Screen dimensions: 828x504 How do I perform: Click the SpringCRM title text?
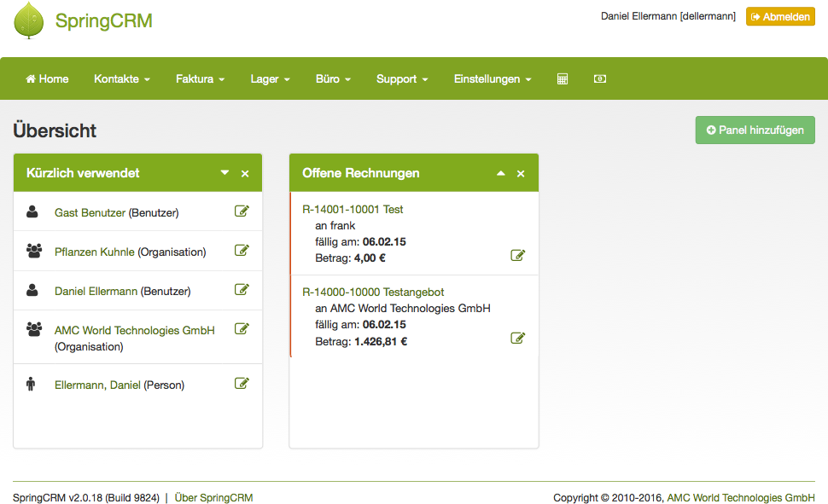click(104, 20)
